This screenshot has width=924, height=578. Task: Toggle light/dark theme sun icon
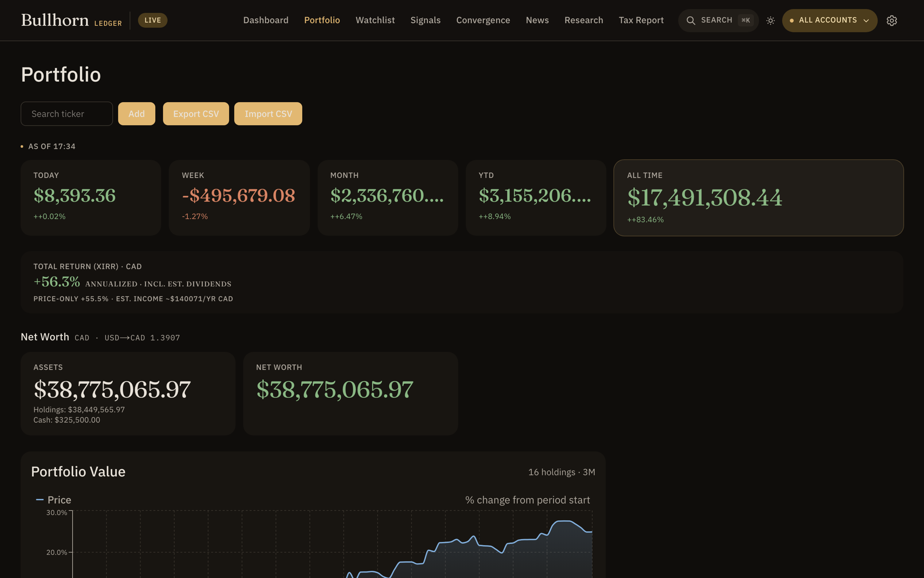click(x=770, y=20)
